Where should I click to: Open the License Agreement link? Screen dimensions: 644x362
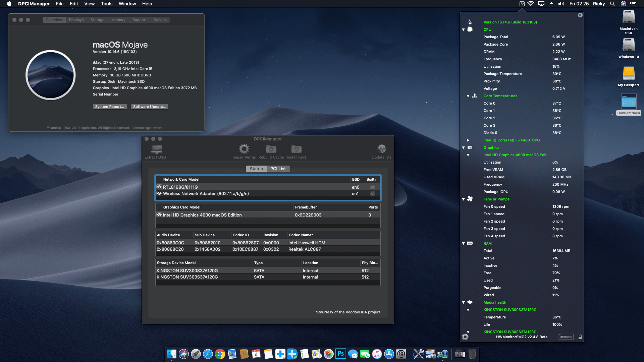point(147,128)
